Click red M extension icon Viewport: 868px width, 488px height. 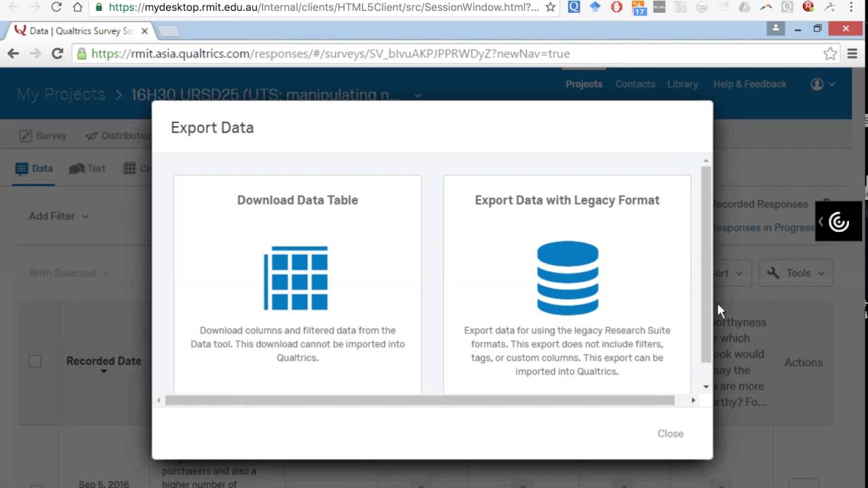click(x=808, y=7)
